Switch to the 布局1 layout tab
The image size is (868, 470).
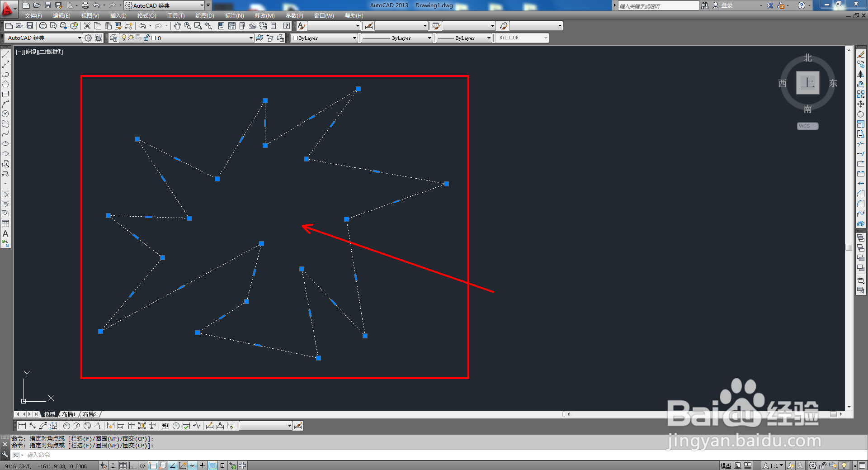(x=69, y=414)
